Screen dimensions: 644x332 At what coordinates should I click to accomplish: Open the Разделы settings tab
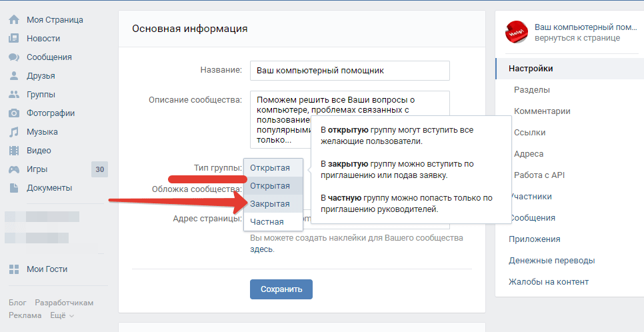click(x=532, y=90)
